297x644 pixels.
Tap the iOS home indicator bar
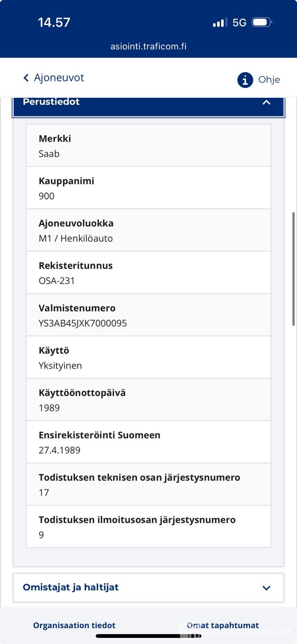pos(148,636)
